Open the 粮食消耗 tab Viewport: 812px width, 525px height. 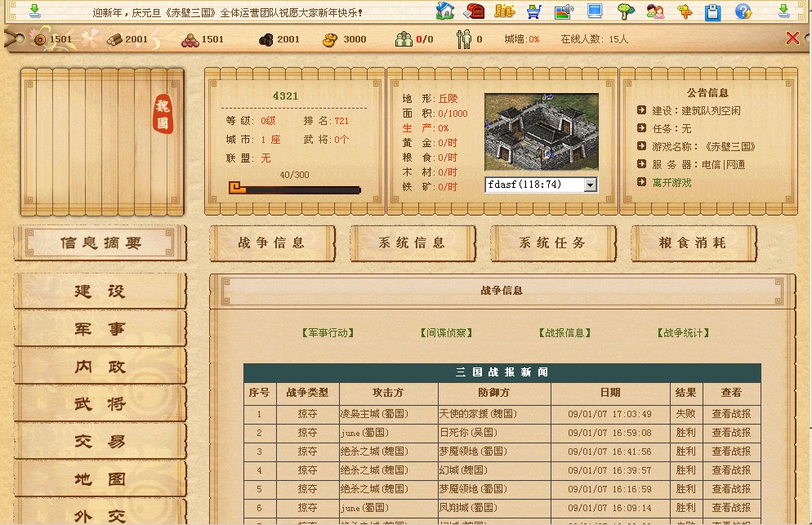[x=692, y=243]
